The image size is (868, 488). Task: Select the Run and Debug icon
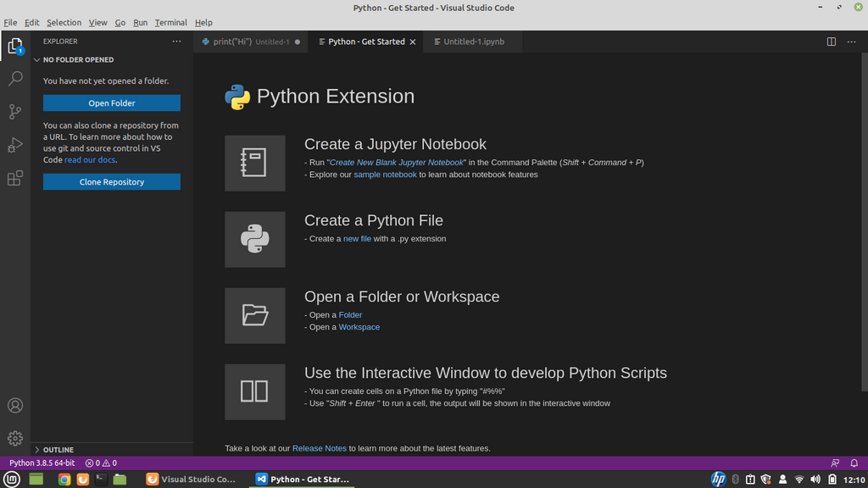point(15,144)
